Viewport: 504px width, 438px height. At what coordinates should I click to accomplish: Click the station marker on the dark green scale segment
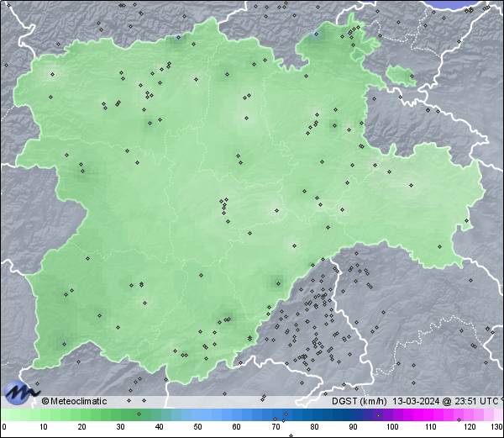[x=139, y=414]
